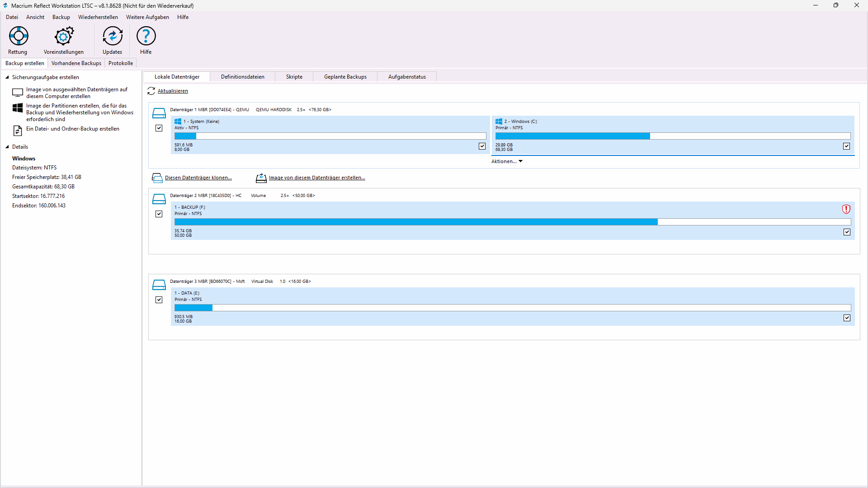Open the Weitere Aufgaben menu
The image size is (868, 488).
tap(147, 17)
